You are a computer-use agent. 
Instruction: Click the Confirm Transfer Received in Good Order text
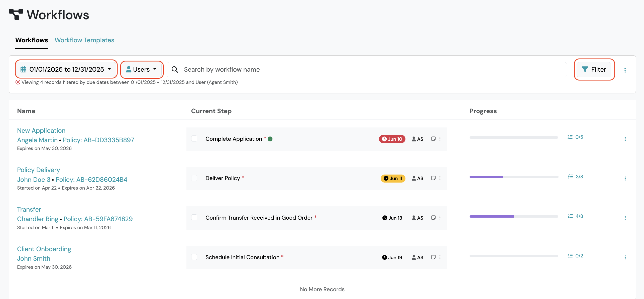click(x=259, y=218)
